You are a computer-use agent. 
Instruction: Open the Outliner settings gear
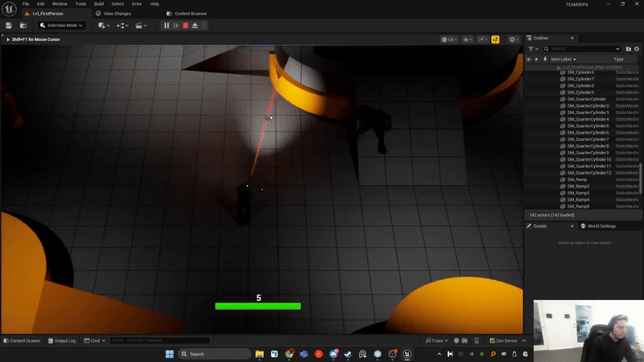(x=637, y=49)
